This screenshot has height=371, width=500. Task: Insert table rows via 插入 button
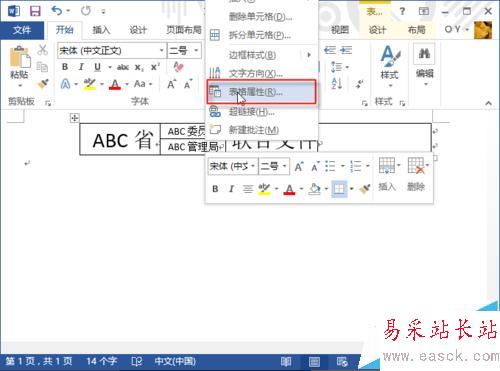(x=387, y=174)
